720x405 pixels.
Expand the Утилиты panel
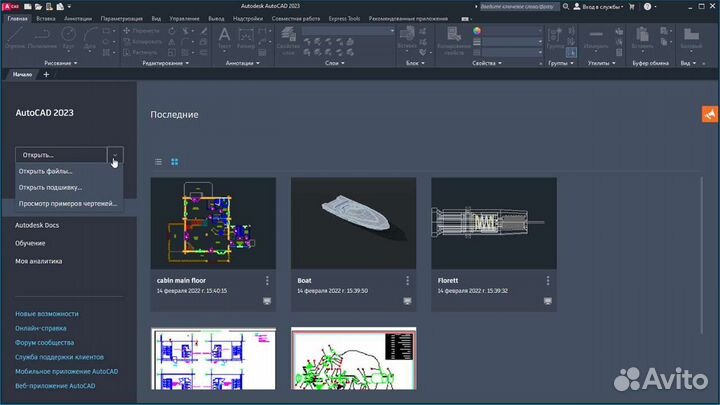[x=602, y=63]
